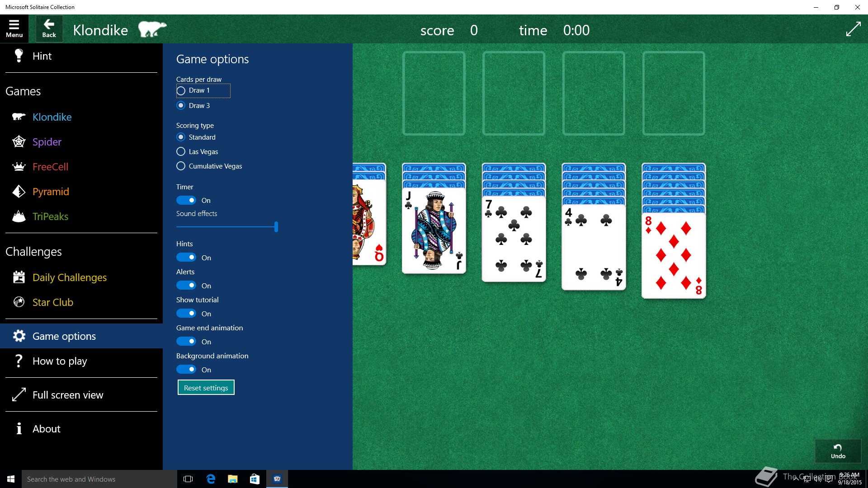Switch to the Pyramid game
868x488 pixels.
81,192
